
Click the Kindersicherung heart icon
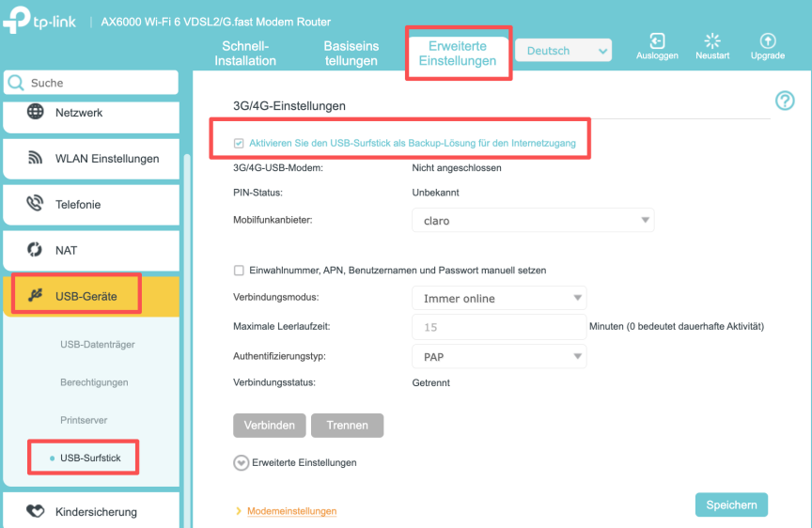tap(35, 511)
